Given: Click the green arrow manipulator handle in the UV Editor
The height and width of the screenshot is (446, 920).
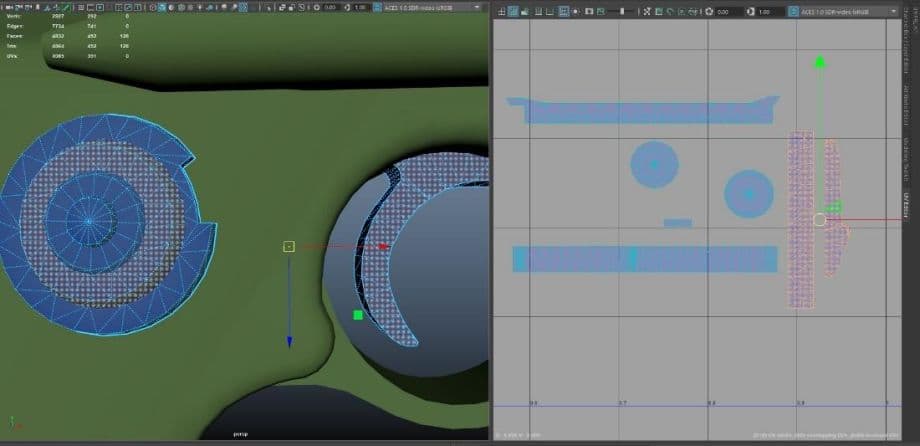Looking at the screenshot, I should [x=820, y=62].
